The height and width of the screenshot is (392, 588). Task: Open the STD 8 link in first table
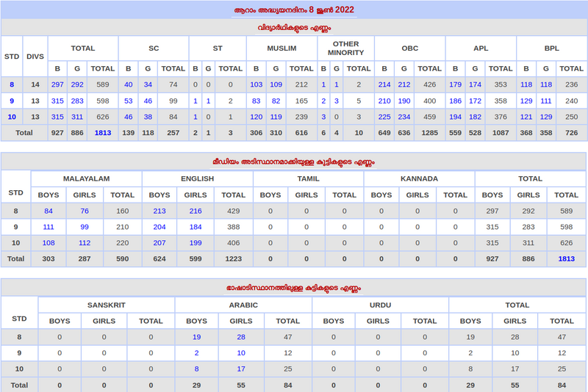click(x=11, y=84)
